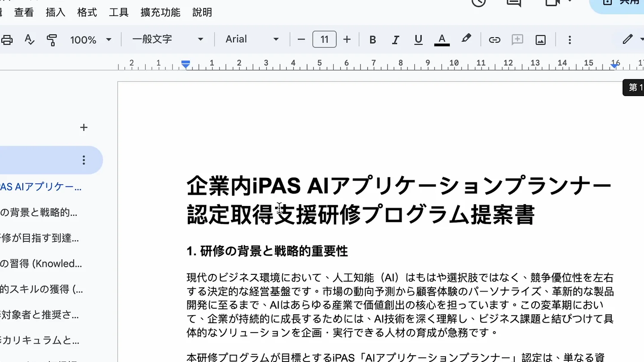Open the 工具 menu
The width and height of the screenshot is (644, 362).
[x=119, y=13]
